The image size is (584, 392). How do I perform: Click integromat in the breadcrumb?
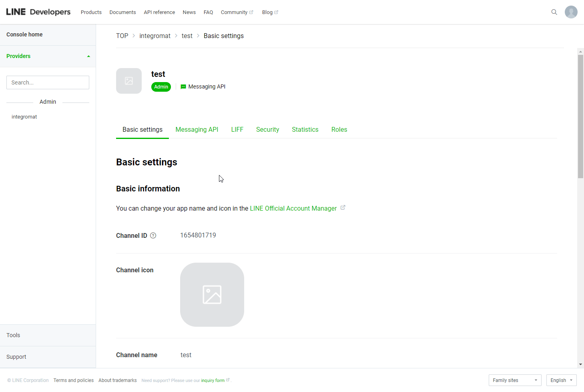(155, 36)
